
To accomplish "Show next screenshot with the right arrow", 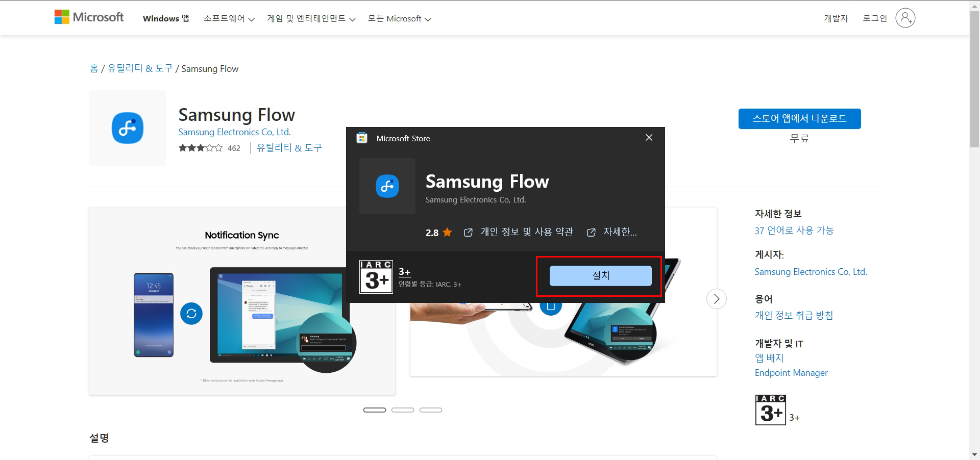I will (x=716, y=299).
